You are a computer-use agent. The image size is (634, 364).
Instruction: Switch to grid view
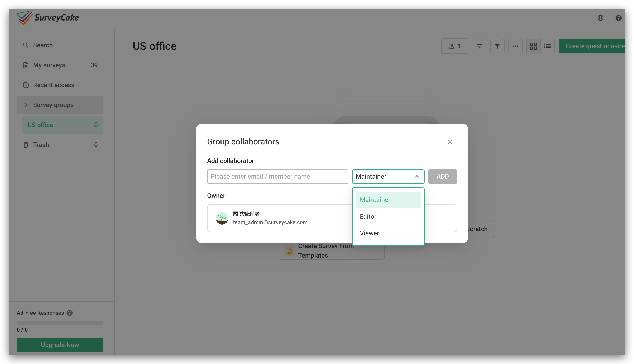click(x=533, y=46)
